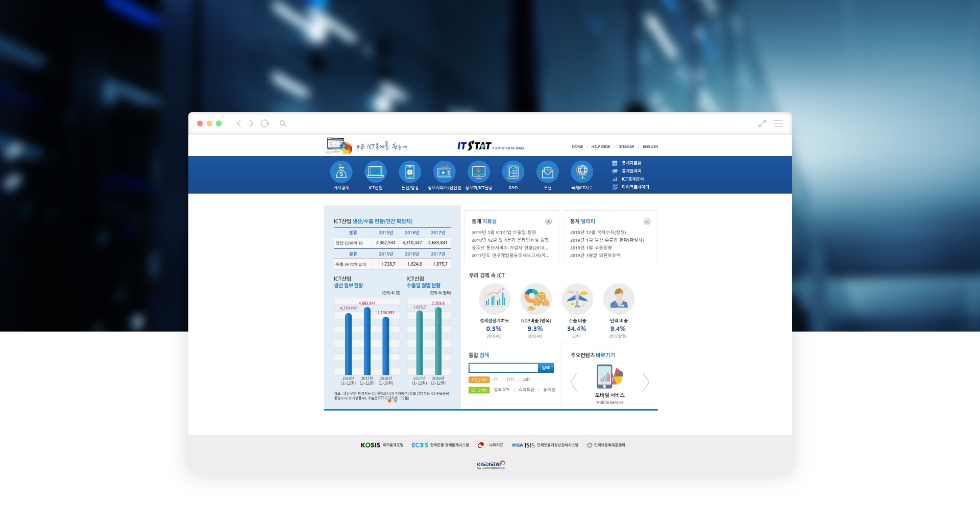Screen dimensions: 980x505
Task: Select the 우편 envelope icon
Action: pos(547,172)
